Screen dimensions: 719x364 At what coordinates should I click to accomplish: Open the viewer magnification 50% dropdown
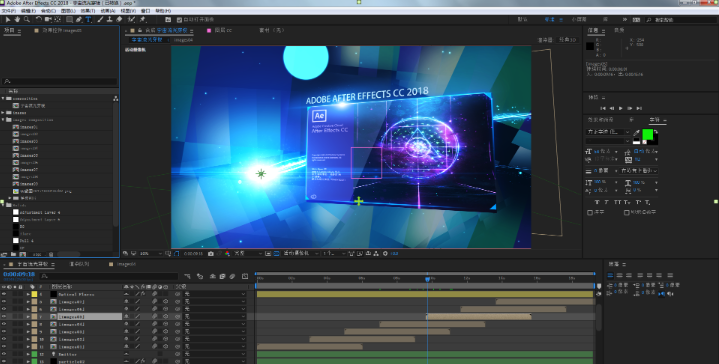[x=151, y=253]
